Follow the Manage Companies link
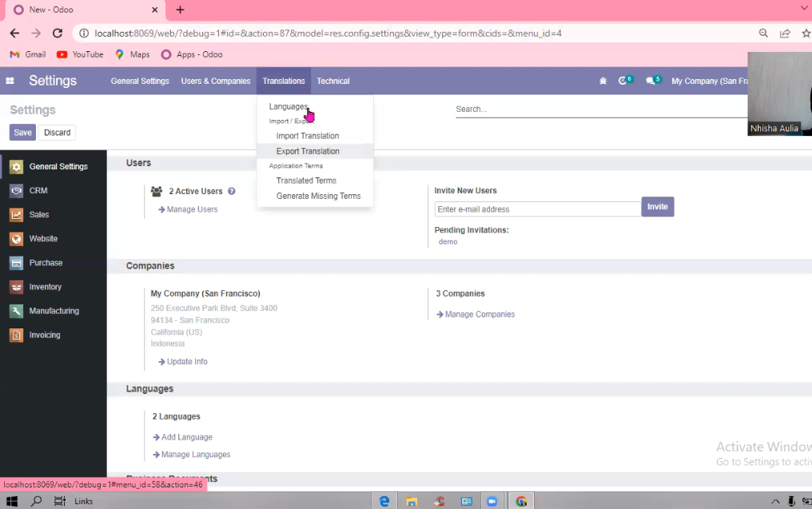Screen dimensions: 812x509 476,314
